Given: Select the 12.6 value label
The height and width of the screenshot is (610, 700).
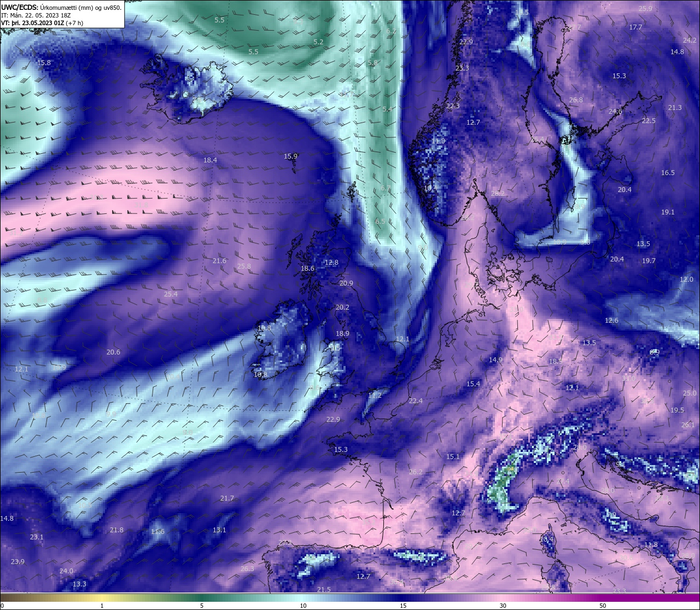Looking at the screenshot, I should tap(611, 321).
